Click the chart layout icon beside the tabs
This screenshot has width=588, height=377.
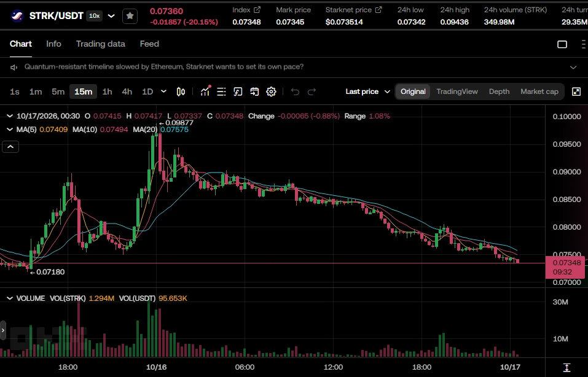pyautogui.click(x=562, y=44)
